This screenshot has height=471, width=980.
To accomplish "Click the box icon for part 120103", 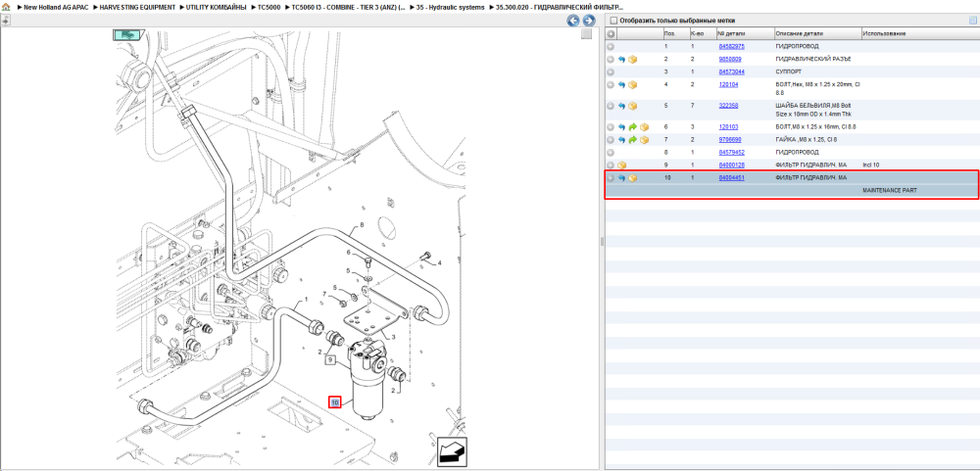I will [645, 127].
